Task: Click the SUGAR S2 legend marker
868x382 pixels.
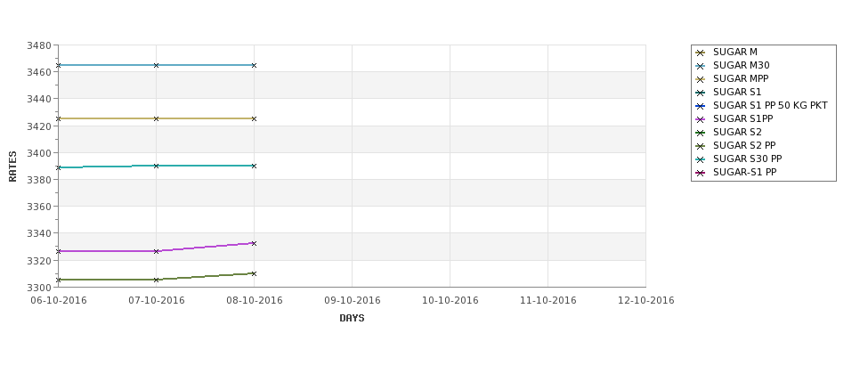Action: (x=701, y=133)
